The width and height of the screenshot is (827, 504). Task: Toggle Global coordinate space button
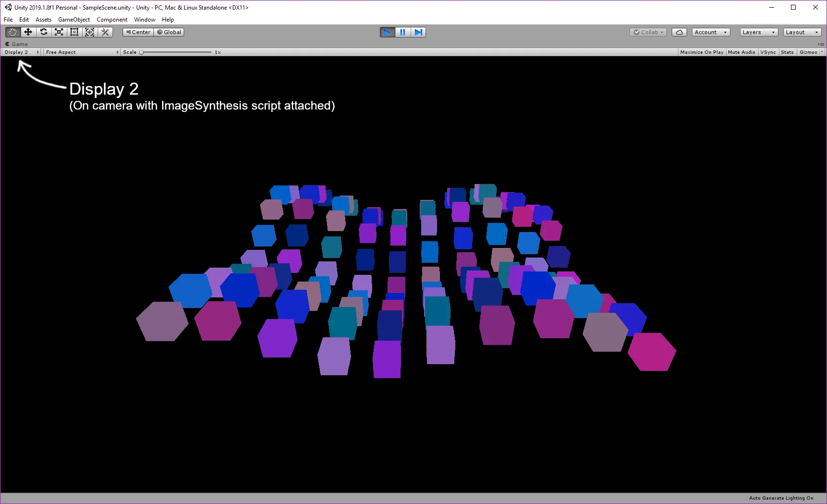[x=169, y=32]
